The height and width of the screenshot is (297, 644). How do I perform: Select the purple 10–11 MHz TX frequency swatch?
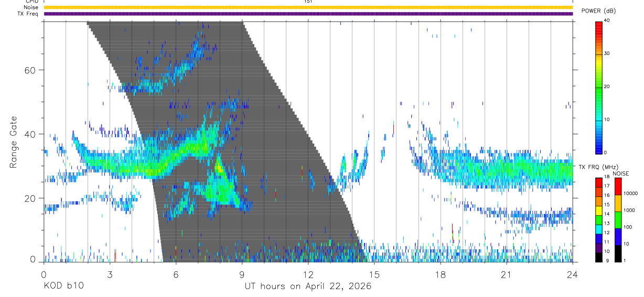599,248
